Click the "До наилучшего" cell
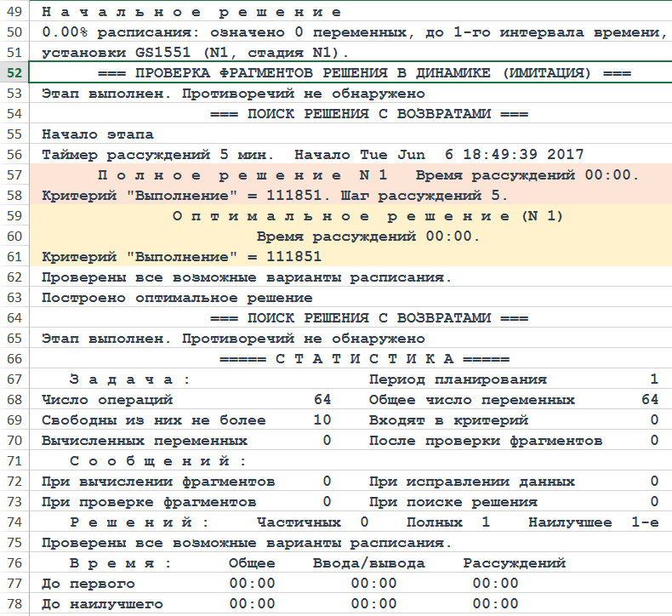This screenshot has width=672, height=616. (102, 604)
